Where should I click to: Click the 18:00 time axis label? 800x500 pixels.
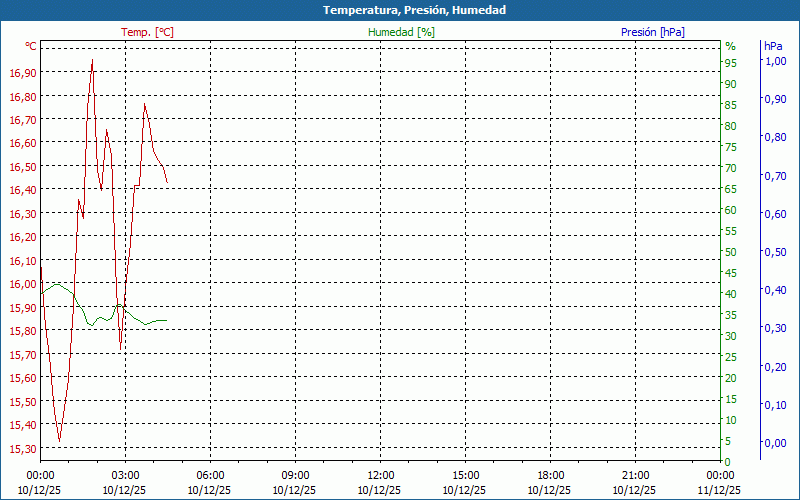(551, 475)
